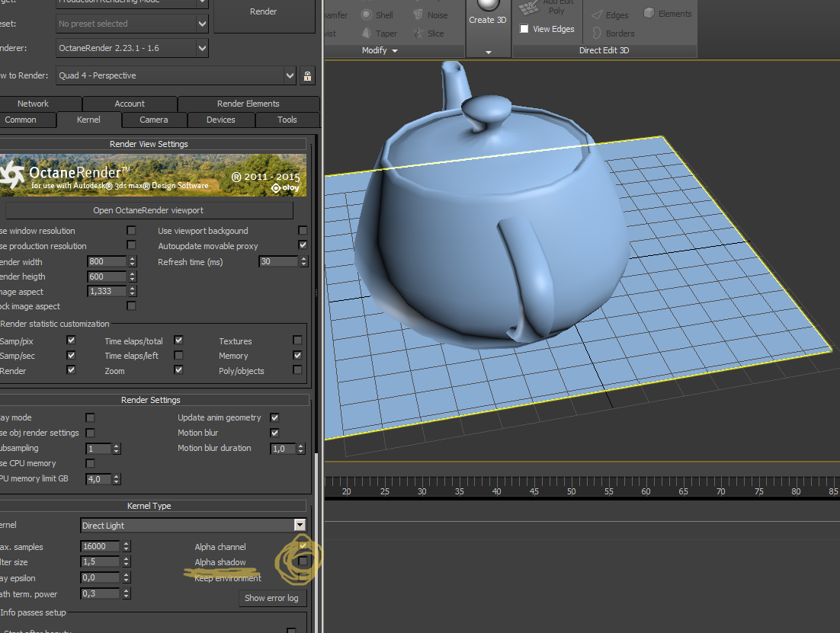This screenshot has width=840, height=633.
Task: Disable Autoupdate movable proxy checkbox
Action: [303, 245]
